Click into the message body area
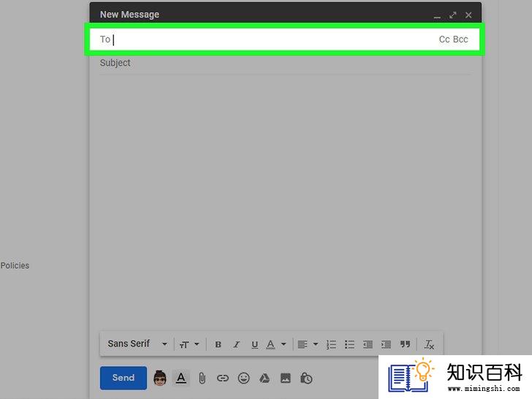Screen dimensions: 532x399 pyautogui.click(x=285, y=202)
